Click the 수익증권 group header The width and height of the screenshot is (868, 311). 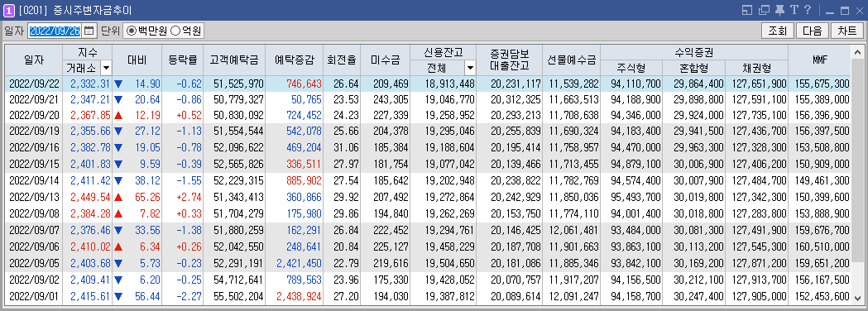694,53
